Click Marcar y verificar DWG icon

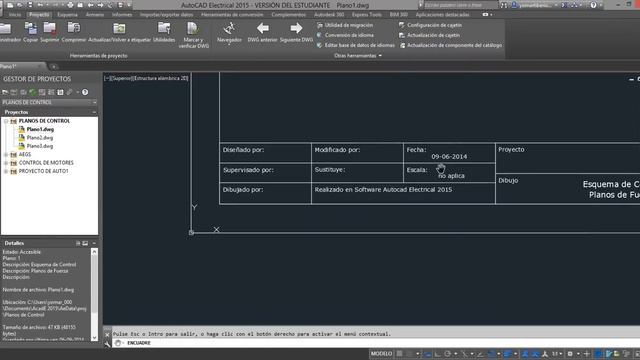pos(193,29)
